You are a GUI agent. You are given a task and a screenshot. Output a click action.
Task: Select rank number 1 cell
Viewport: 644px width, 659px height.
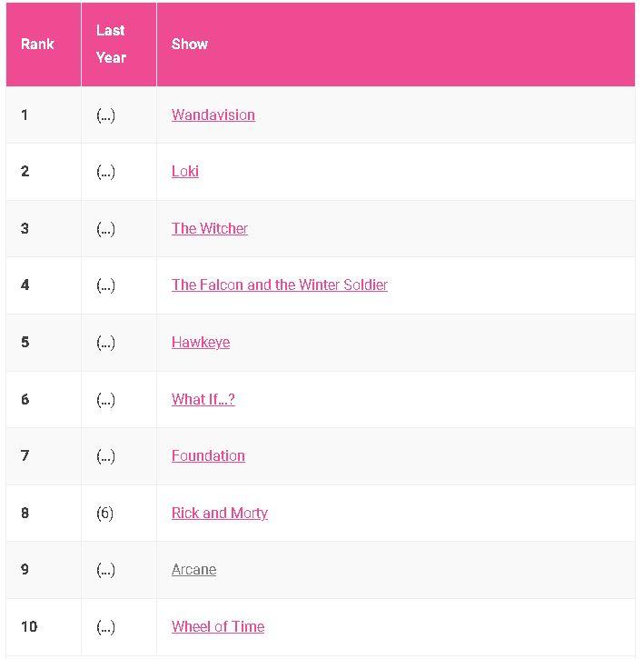(25, 115)
